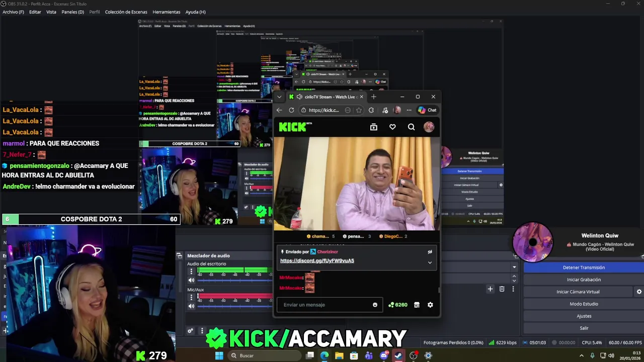
Task: Click Enviar un mensaje input
Action: point(329,305)
